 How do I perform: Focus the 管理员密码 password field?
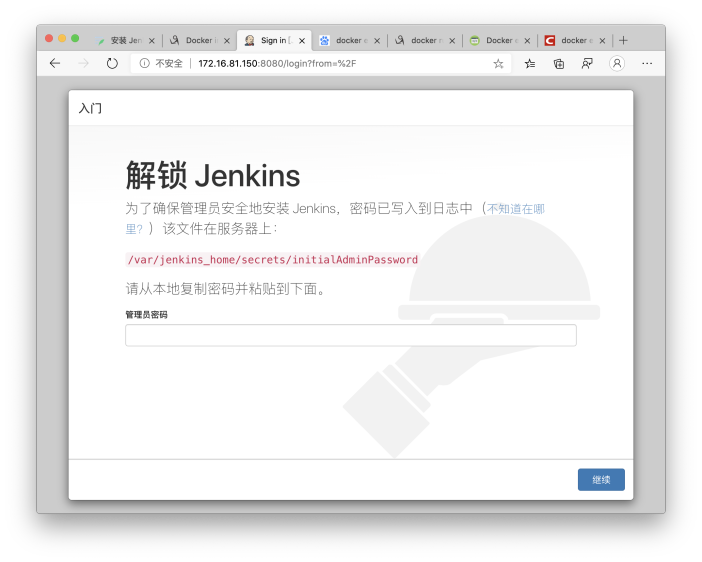click(x=351, y=335)
